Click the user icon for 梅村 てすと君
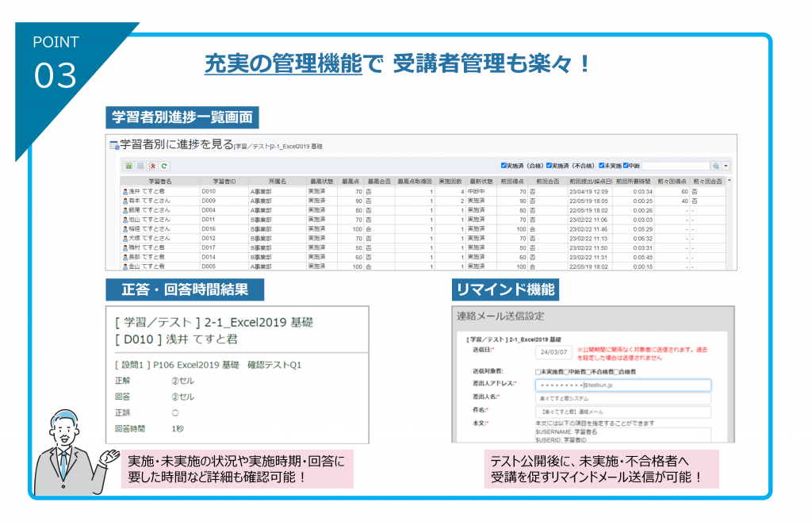812x525 pixels. tap(124, 248)
